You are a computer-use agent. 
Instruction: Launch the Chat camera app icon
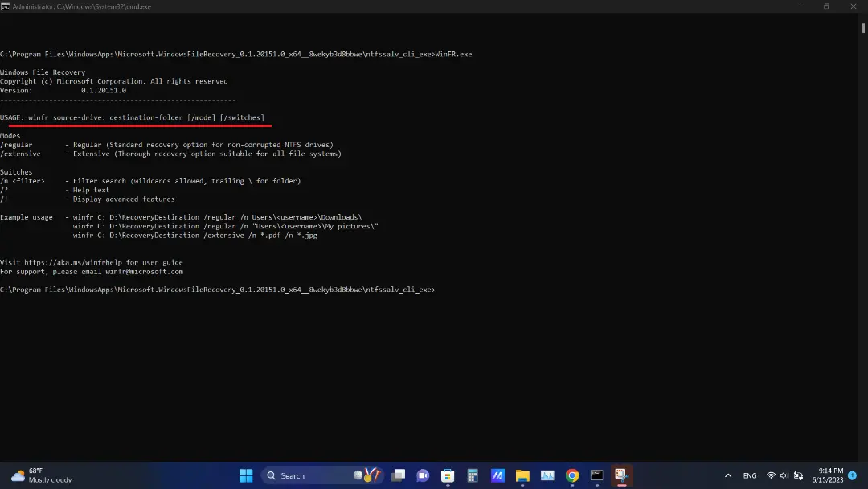pos(423,475)
